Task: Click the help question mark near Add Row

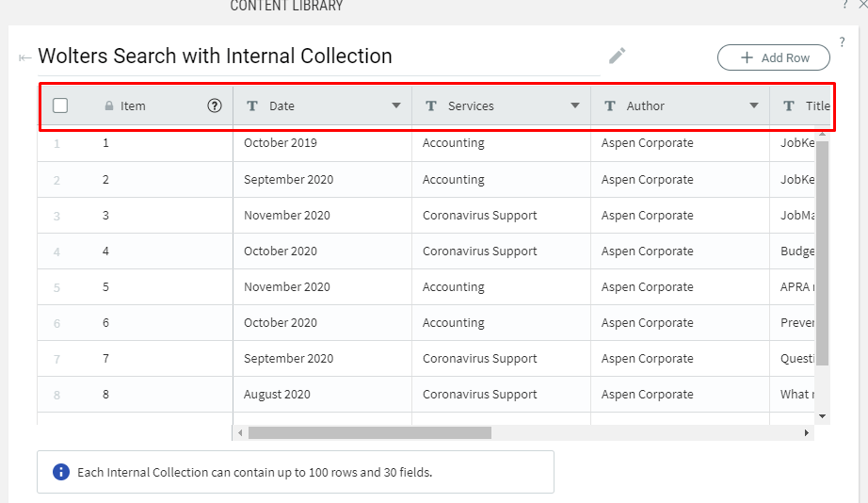Action: point(842,41)
